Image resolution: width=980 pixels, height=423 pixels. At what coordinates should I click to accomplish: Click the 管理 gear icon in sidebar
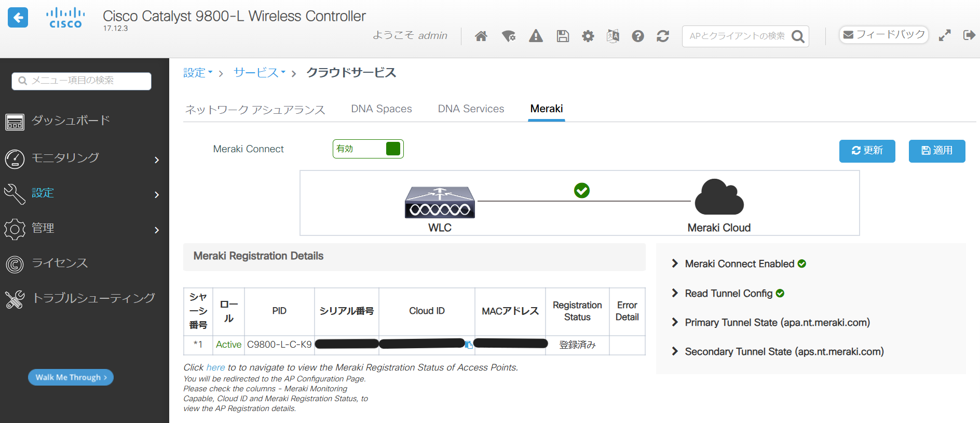tap(15, 229)
